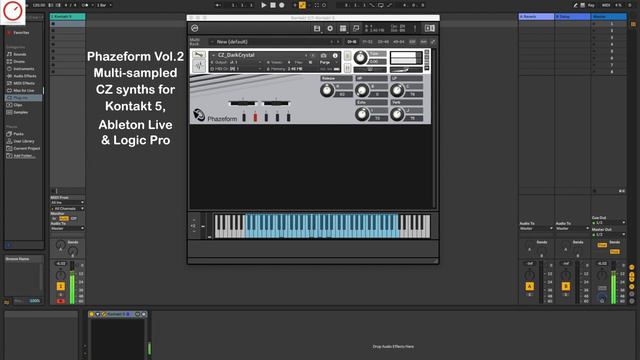Open the All Channels dropdown

(67, 209)
